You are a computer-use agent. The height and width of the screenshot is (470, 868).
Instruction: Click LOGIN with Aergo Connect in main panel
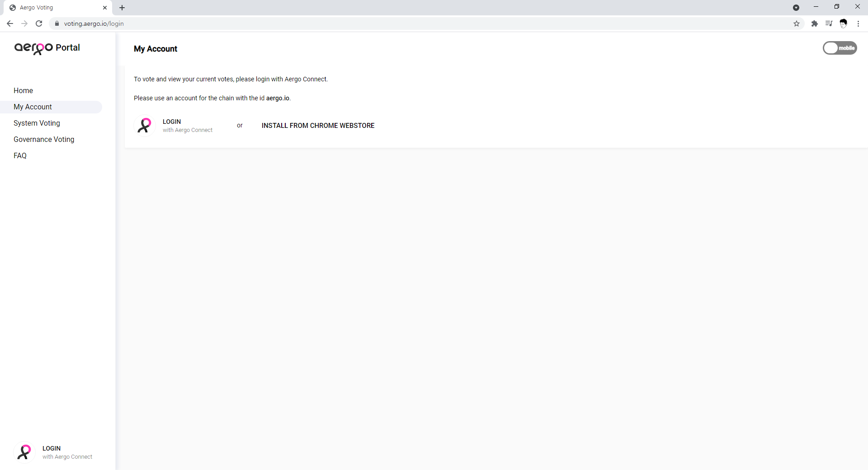[x=174, y=126]
